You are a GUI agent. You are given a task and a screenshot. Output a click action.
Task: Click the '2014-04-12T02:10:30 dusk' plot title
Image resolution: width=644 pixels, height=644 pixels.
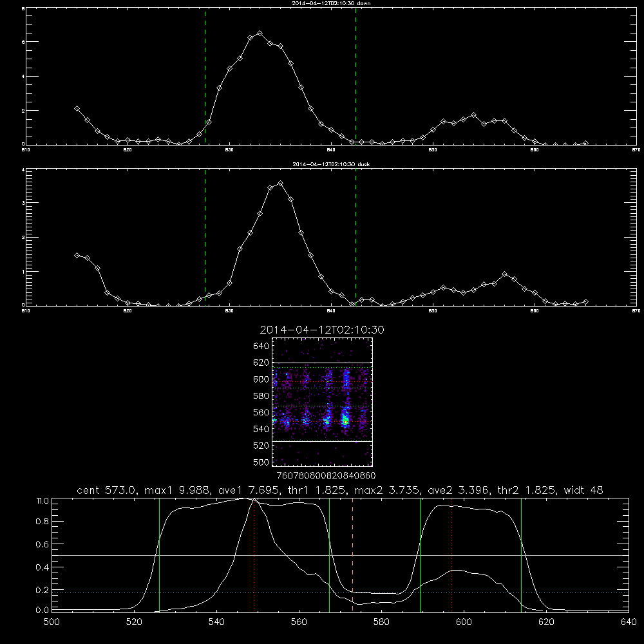point(331,164)
